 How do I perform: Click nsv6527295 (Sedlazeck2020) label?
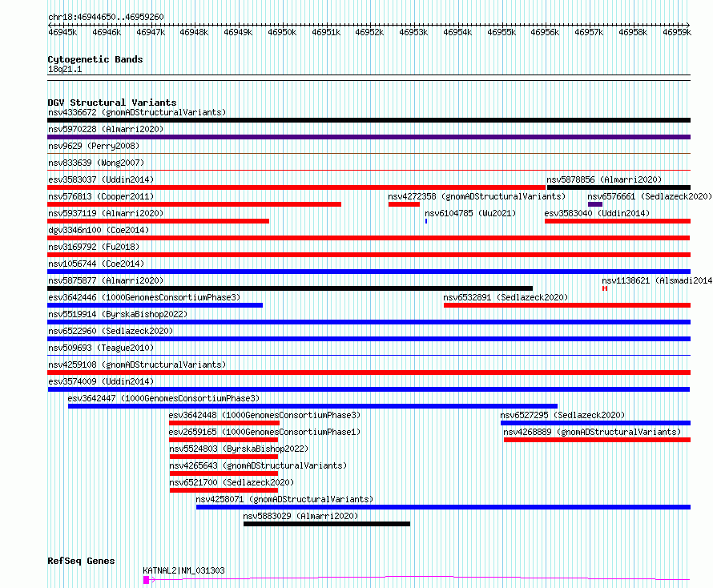(562, 415)
